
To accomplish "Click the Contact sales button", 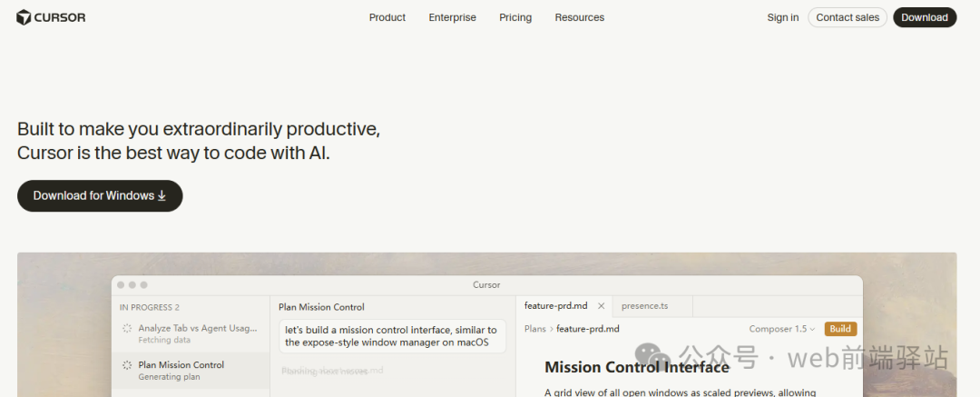I will 847,17.
